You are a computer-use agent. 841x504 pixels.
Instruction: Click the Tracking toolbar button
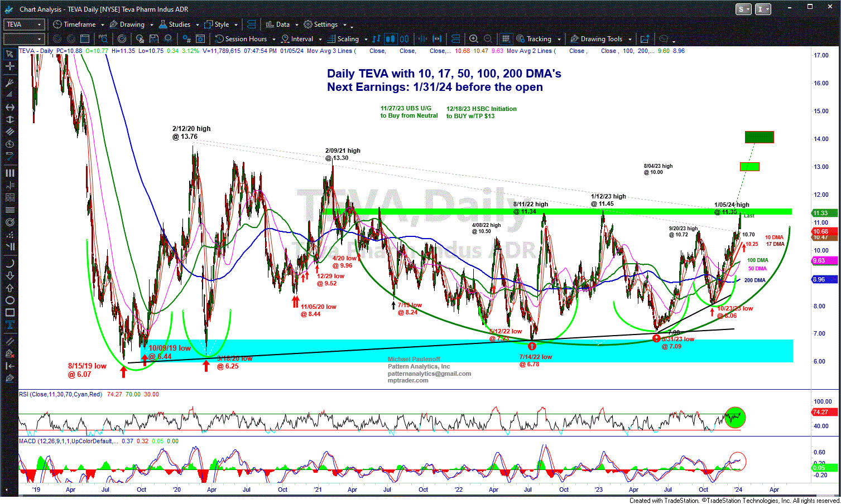[x=534, y=39]
